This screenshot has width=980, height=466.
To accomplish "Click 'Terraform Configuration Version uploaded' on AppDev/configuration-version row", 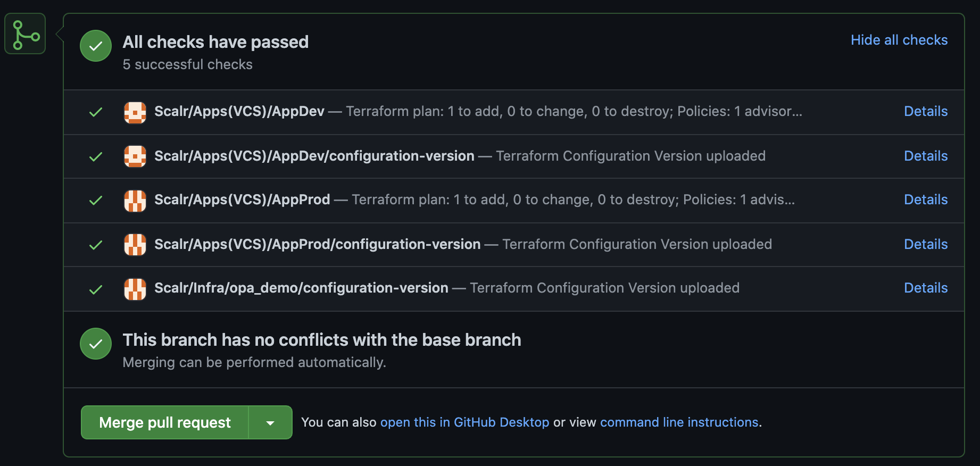I will (631, 156).
